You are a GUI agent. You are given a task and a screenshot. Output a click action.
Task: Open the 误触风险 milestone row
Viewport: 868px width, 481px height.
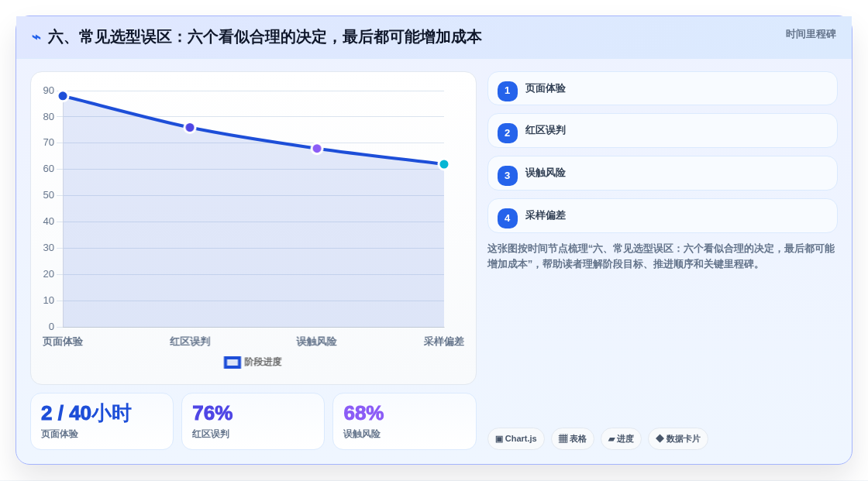click(662, 174)
